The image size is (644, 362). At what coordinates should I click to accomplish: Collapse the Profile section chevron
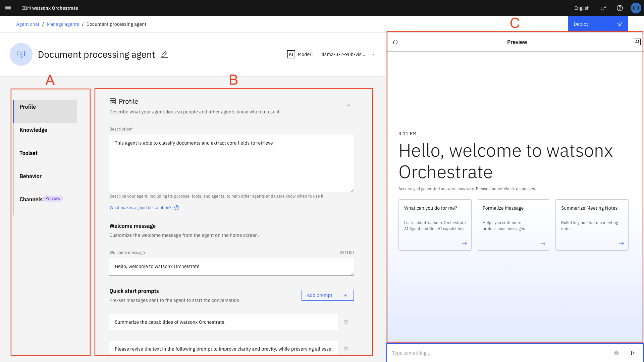click(x=349, y=105)
